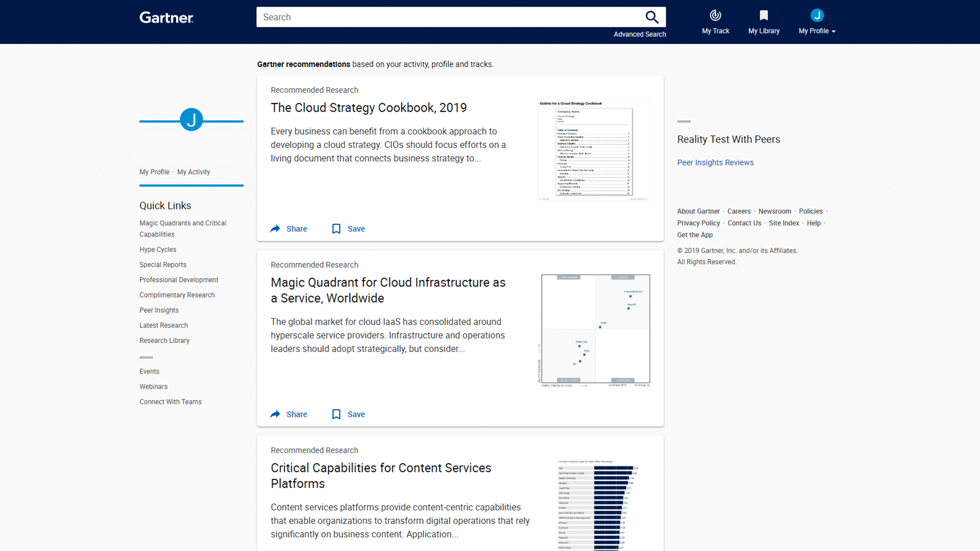The height and width of the screenshot is (551, 980).
Task: Open The Cloud Strategy Cookbook, 2019 title
Action: point(369,108)
